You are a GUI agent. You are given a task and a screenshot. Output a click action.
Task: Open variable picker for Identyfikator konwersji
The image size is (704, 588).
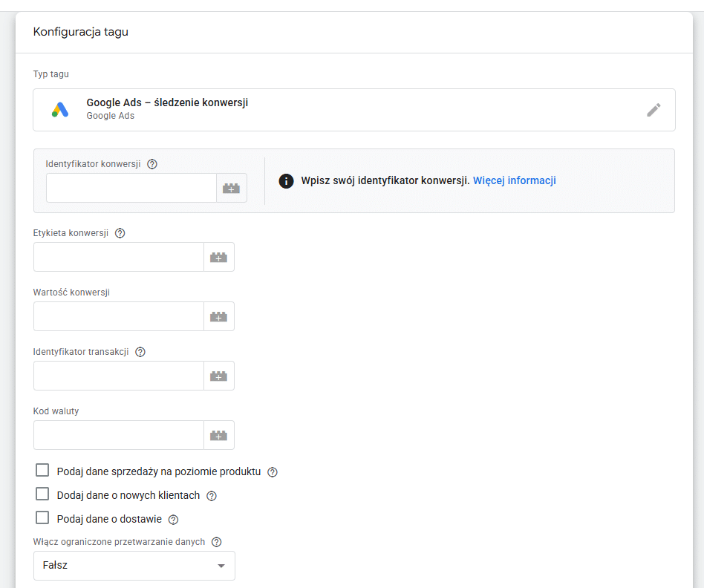point(232,188)
